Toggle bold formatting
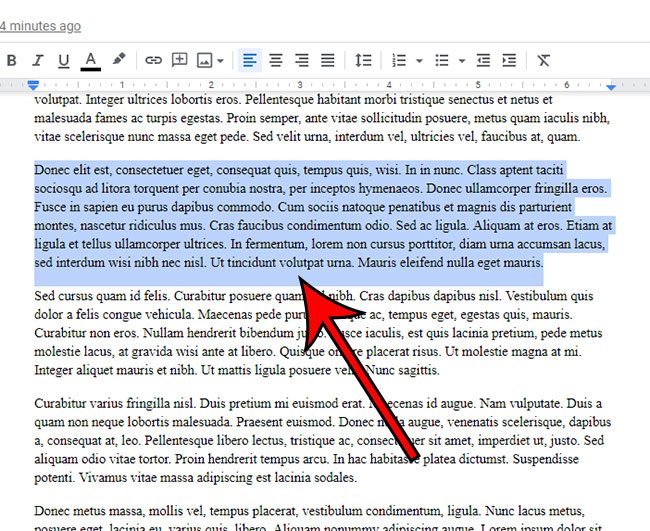Screen dimensions: 650x531 [12, 61]
